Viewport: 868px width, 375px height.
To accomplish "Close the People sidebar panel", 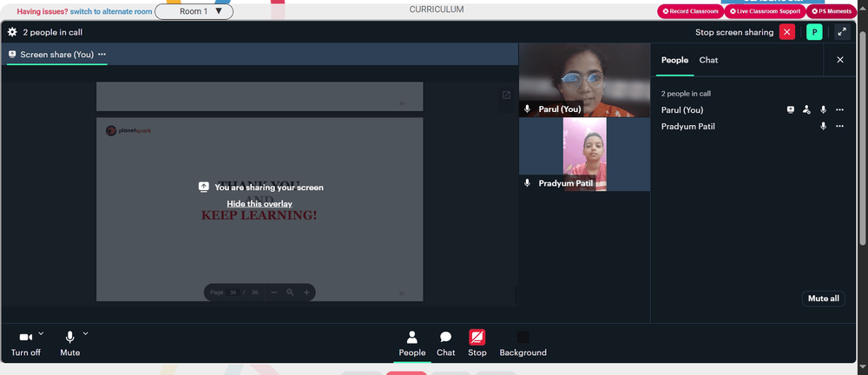I will pos(839,60).
